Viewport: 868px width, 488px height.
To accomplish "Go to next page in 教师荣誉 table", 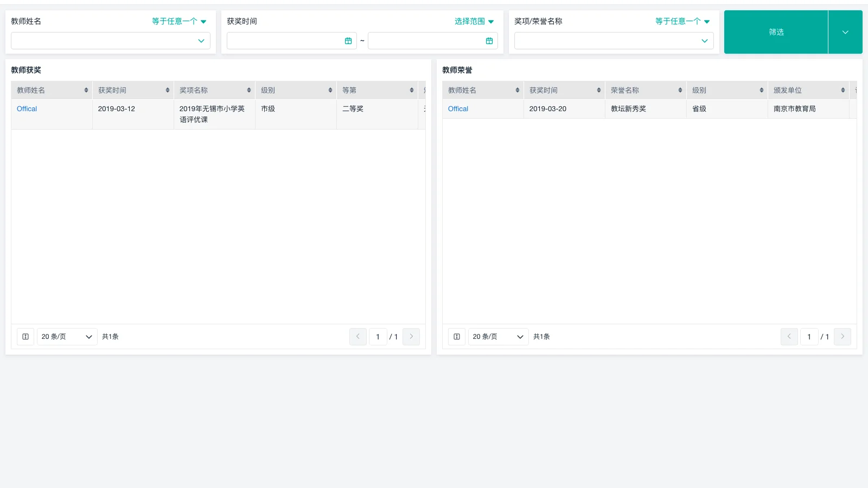I will pyautogui.click(x=843, y=337).
